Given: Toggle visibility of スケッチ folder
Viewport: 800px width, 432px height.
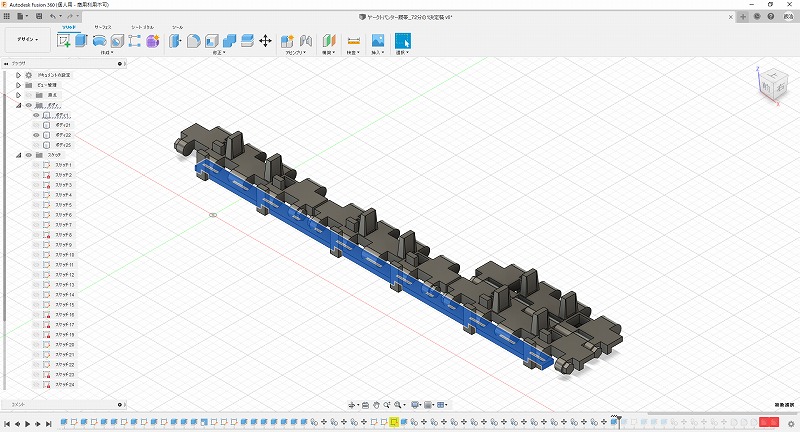Looking at the screenshot, I should [x=28, y=155].
